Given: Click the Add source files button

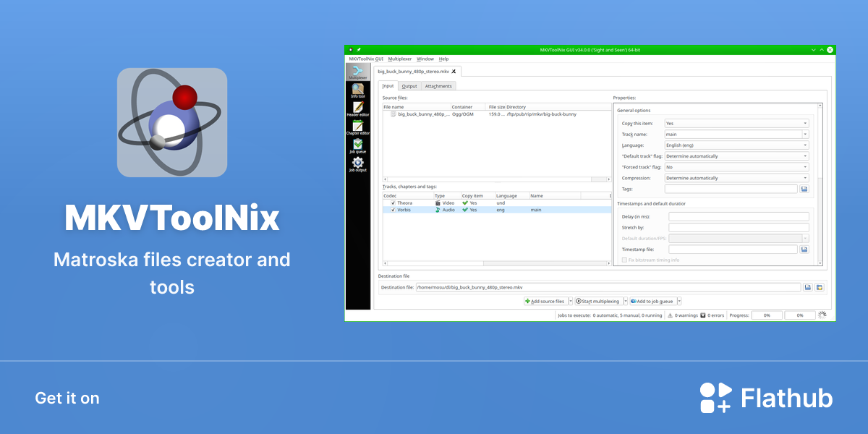Looking at the screenshot, I should click(545, 301).
